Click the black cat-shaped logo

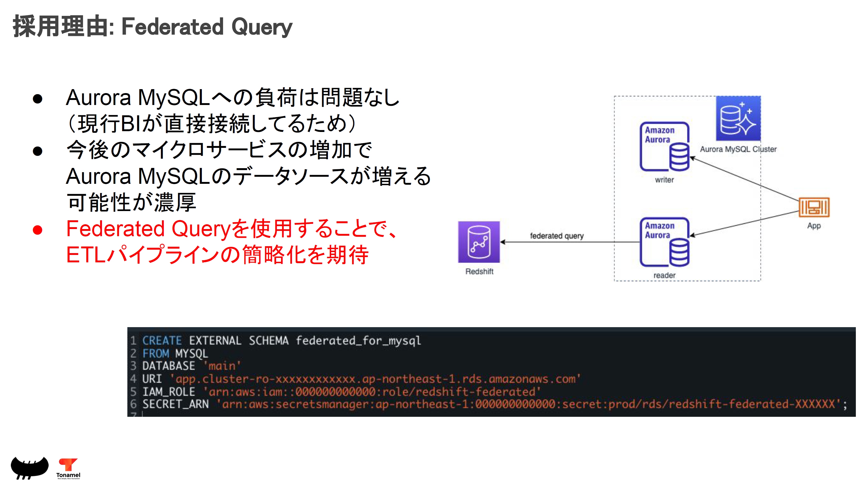coord(30,467)
